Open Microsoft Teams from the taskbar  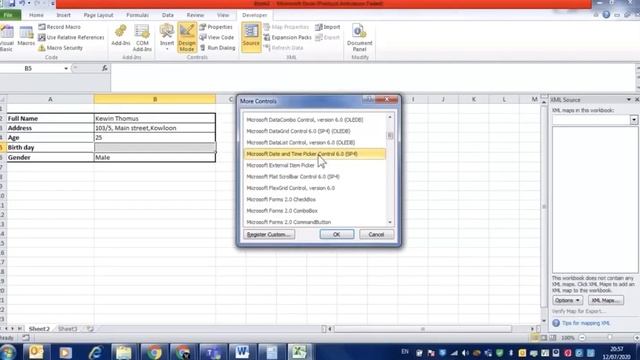tap(213, 352)
